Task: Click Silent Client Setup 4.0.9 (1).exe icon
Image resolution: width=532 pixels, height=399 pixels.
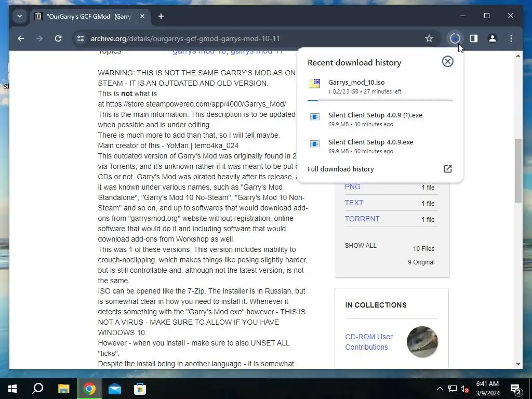Action: point(315,117)
